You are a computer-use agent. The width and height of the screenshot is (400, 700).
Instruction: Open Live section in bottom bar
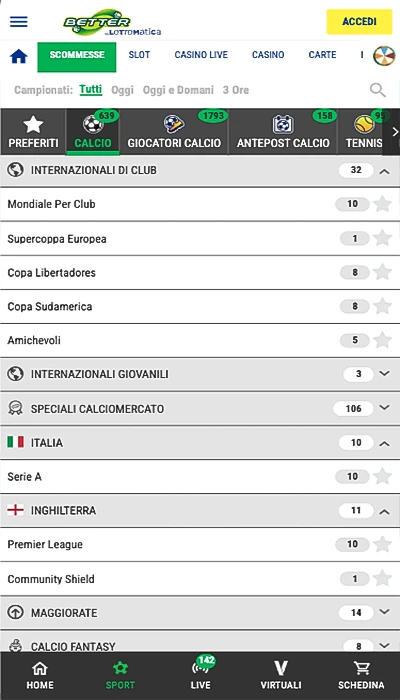[200, 674]
